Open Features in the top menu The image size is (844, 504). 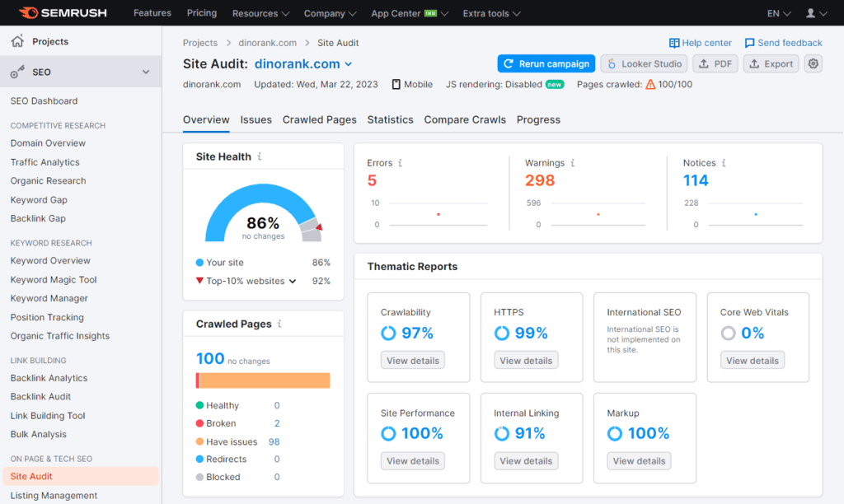[152, 13]
